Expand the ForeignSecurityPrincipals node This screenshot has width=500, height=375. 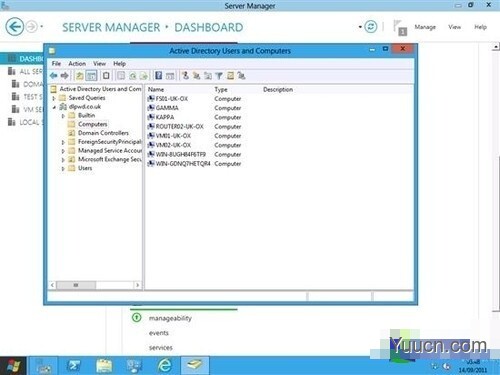(63, 142)
